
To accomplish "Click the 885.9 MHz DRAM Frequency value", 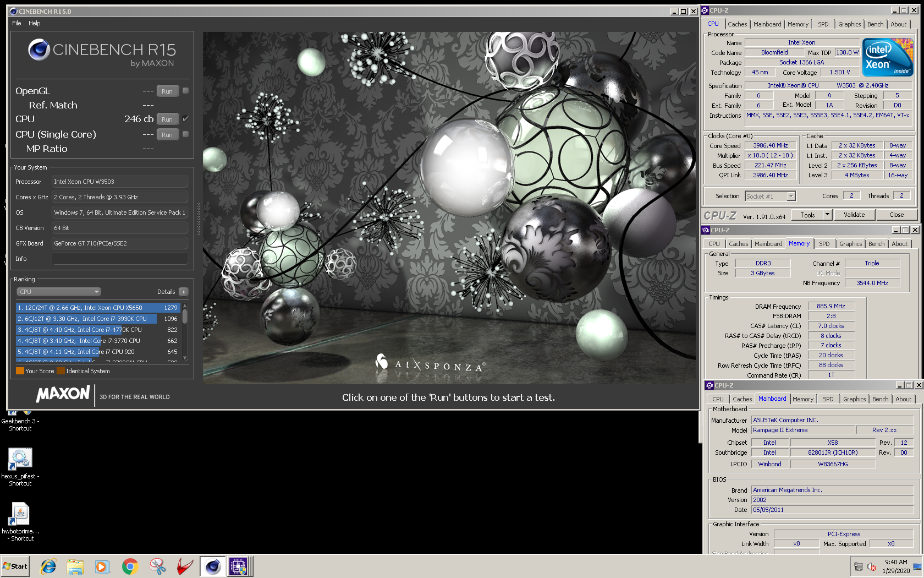I will point(831,306).
